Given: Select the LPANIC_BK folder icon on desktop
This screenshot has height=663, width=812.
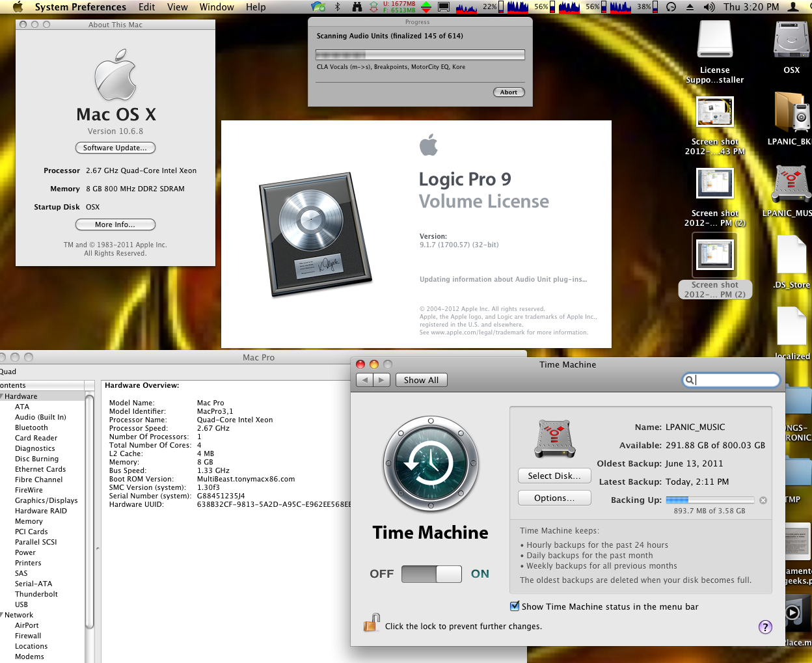Looking at the screenshot, I should pyautogui.click(x=792, y=112).
